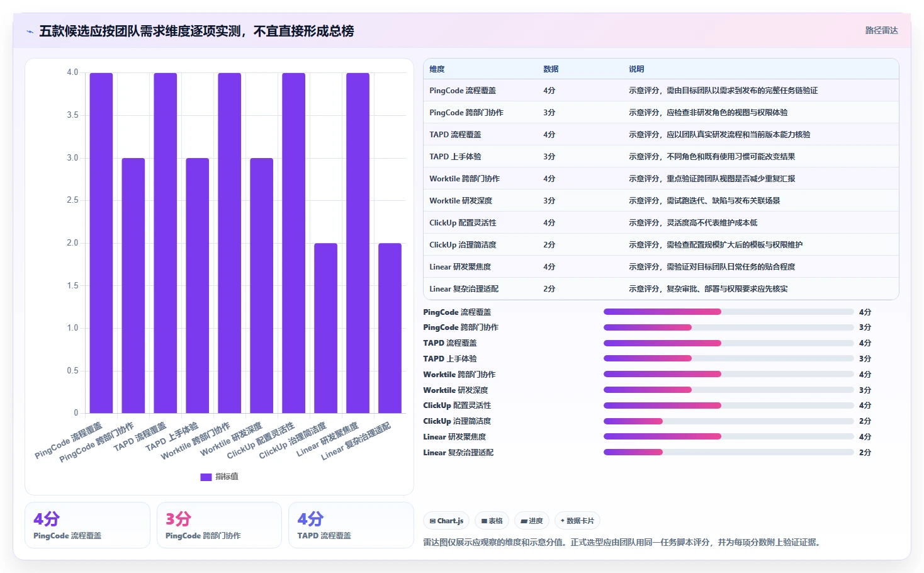
Task: Click the page title 五款候选应按团队需求
Action: (x=196, y=31)
